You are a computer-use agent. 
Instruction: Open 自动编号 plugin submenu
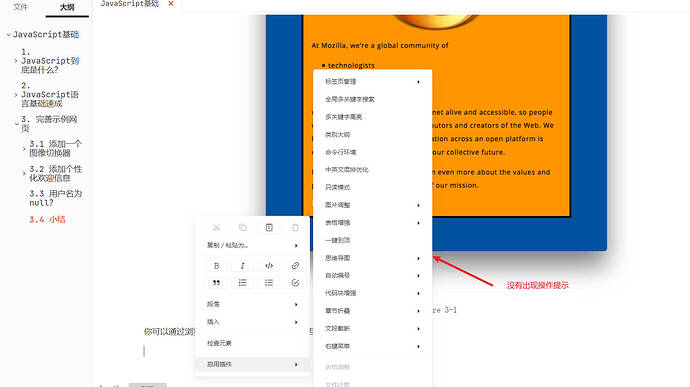(x=372, y=276)
